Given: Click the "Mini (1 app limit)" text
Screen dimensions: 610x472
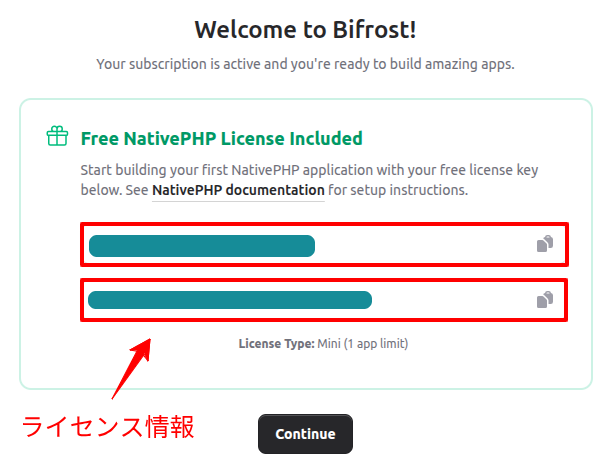Looking at the screenshot, I should coord(363,343).
